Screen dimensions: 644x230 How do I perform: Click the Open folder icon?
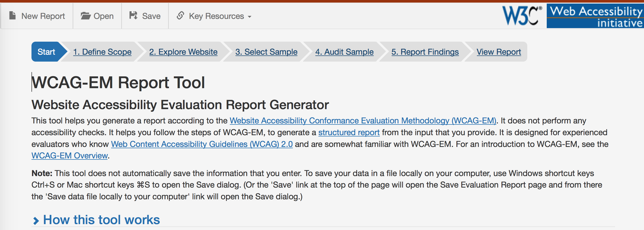coord(85,16)
